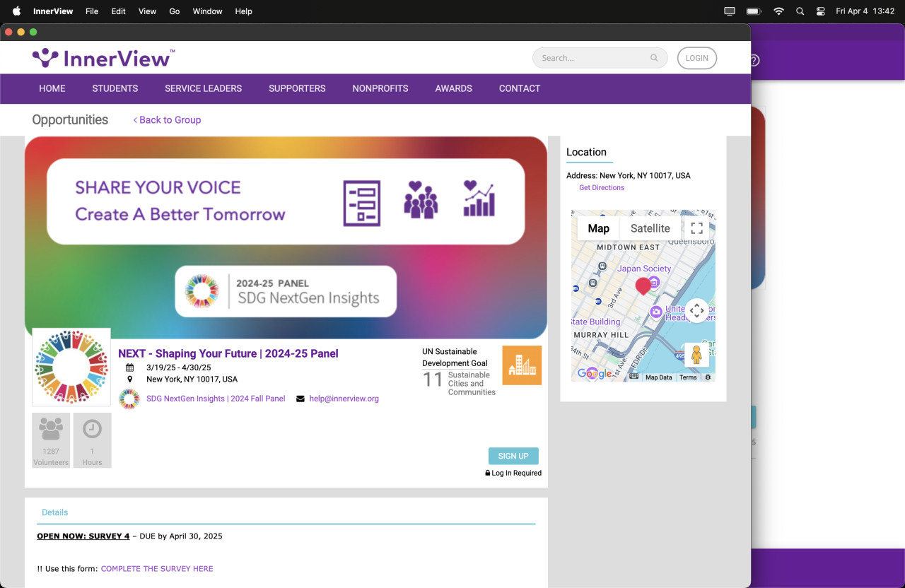
Task: Open map keyboard shortcuts icon
Action: [x=633, y=377]
